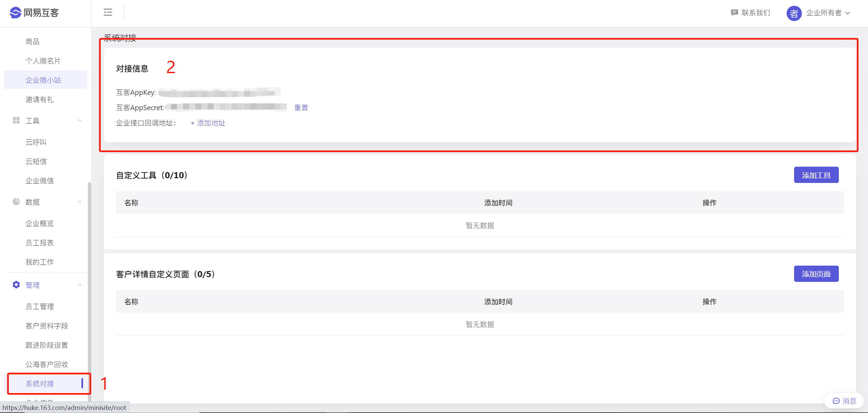Click the 数据 pie chart icon

16,202
